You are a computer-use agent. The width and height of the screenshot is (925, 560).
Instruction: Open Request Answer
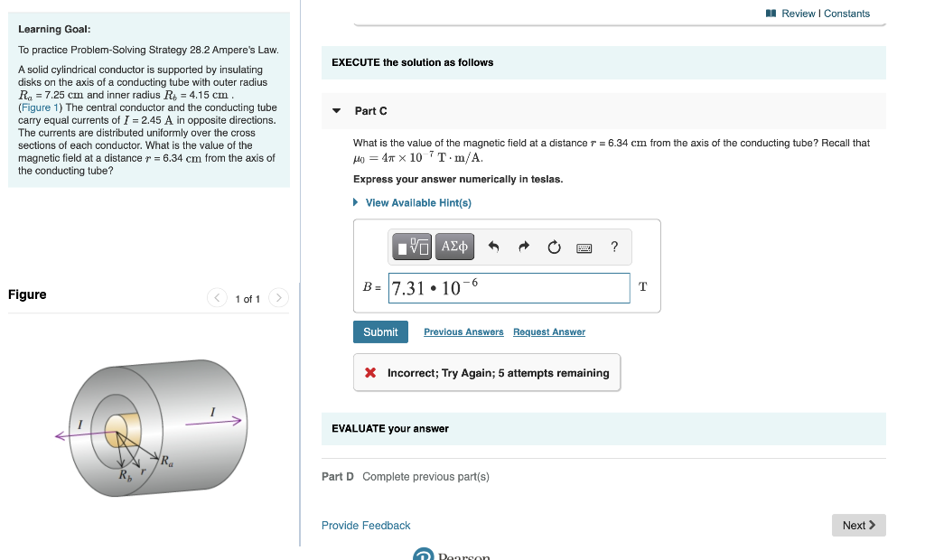coord(548,331)
